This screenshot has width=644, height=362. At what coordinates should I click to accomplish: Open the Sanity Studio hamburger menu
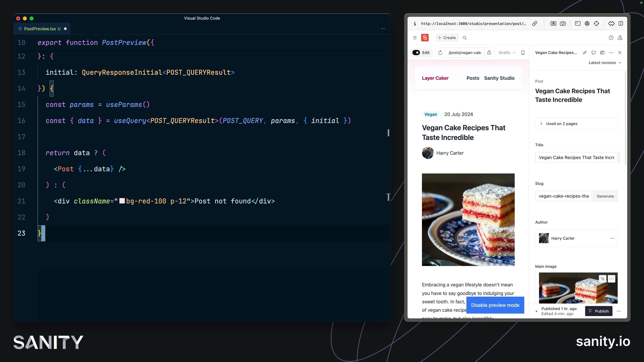click(x=415, y=38)
